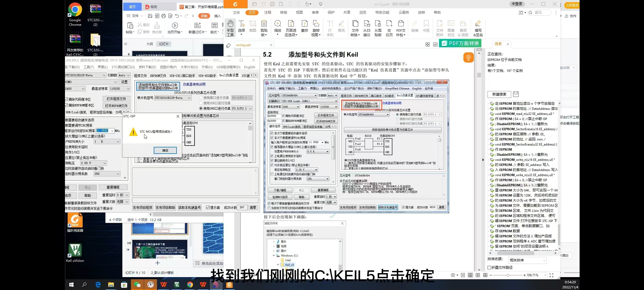Select the use serial port for simulation radio
Screen dimensions: 644x290
(201, 98)
